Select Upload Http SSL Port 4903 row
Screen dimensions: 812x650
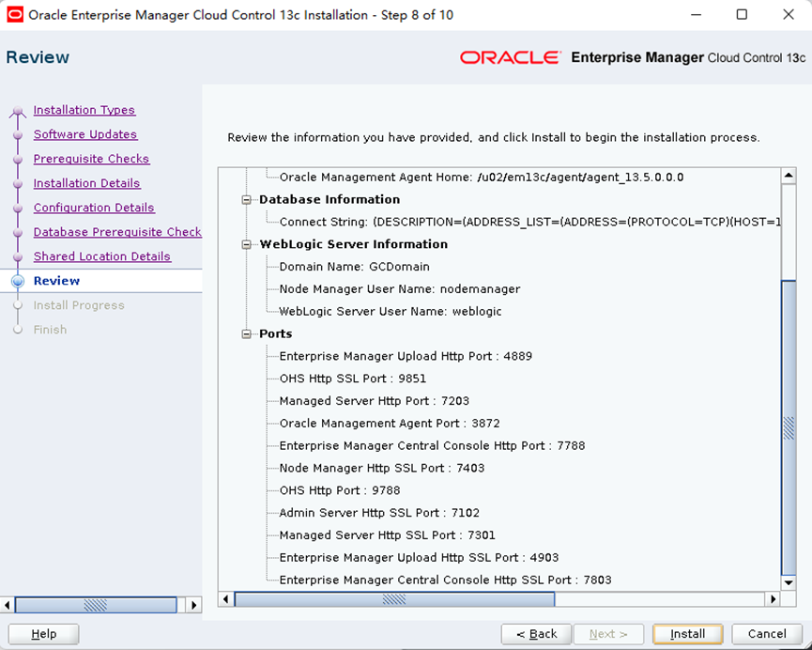(419, 558)
